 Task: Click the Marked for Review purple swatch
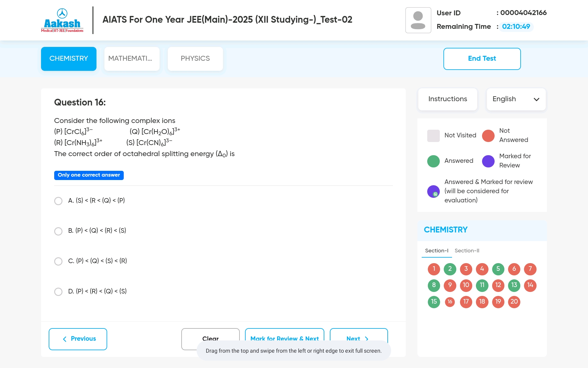(x=488, y=161)
